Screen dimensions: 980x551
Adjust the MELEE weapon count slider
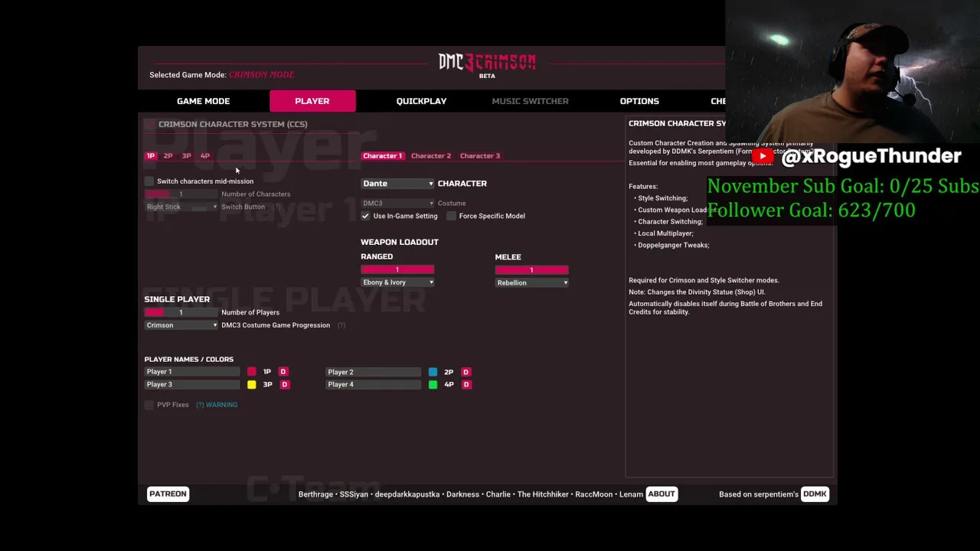tap(532, 270)
